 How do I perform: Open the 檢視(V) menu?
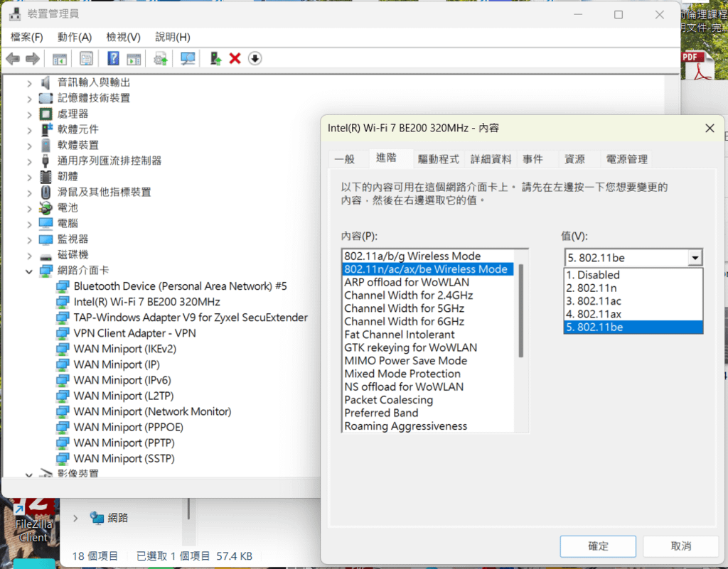point(123,37)
